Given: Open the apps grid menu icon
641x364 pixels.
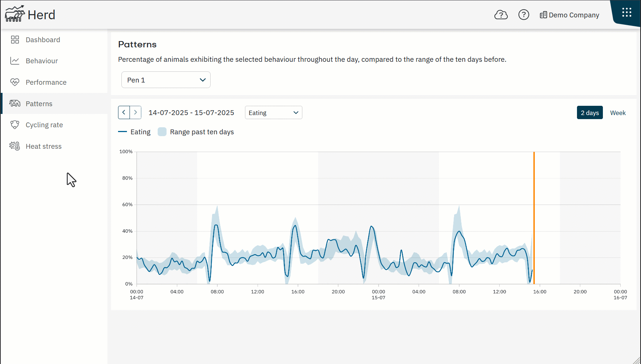Looking at the screenshot, I should pos(627,12).
